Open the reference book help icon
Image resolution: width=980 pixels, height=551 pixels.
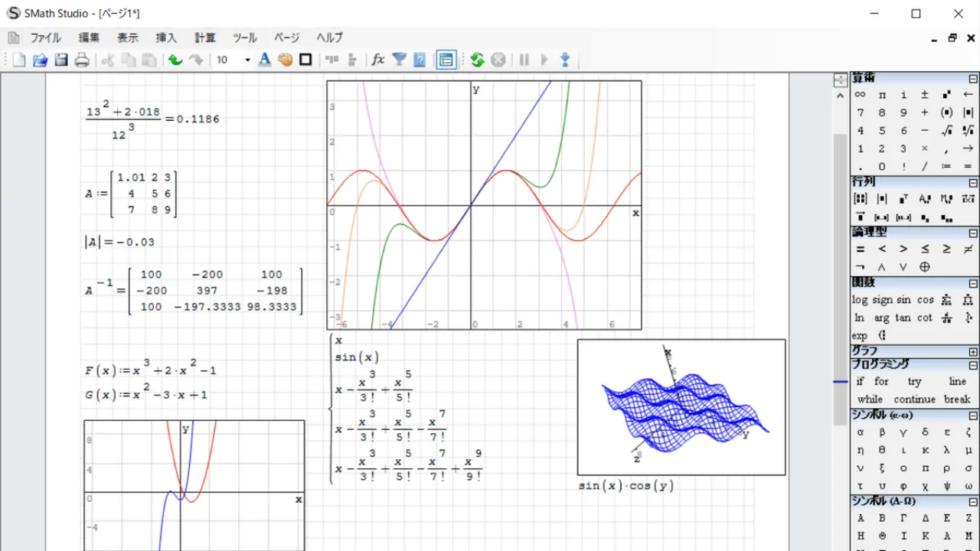pyautogui.click(x=420, y=60)
